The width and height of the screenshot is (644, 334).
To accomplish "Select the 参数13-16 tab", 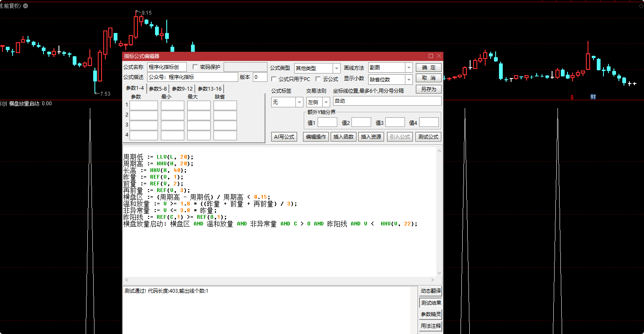I will click(210, 89).
